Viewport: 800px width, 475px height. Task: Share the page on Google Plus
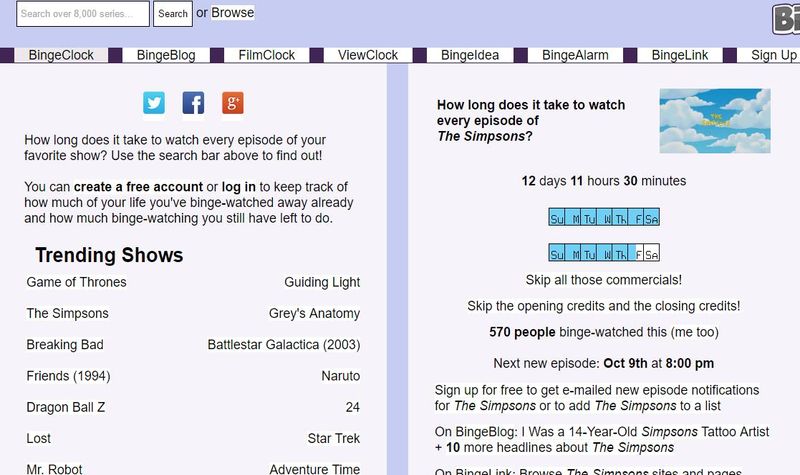(233, 103)
